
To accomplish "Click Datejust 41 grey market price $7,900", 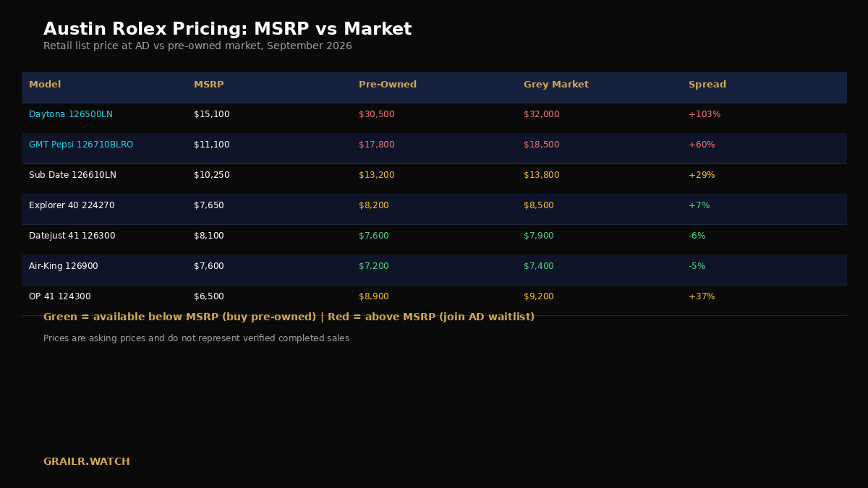I will pyautogui.click(x=539, y=236).
